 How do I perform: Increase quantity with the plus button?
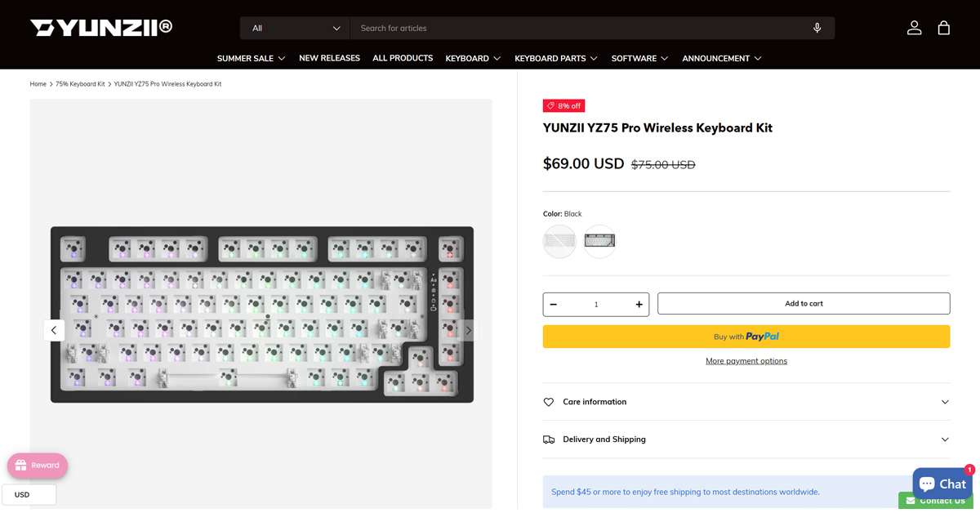click(639, 304)
